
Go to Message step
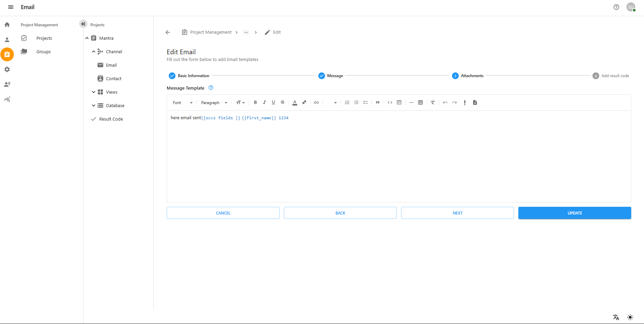[330, 76]
